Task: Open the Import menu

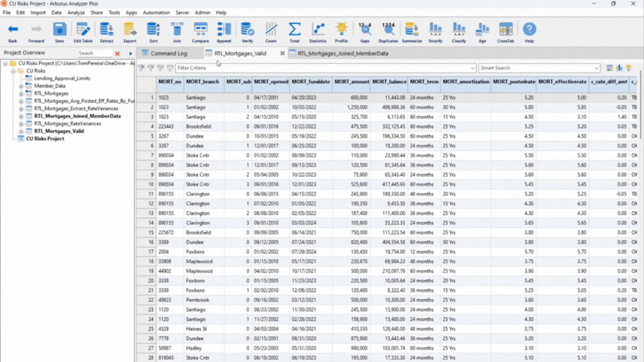Action: pyautogui.click(x=38, y=13)
